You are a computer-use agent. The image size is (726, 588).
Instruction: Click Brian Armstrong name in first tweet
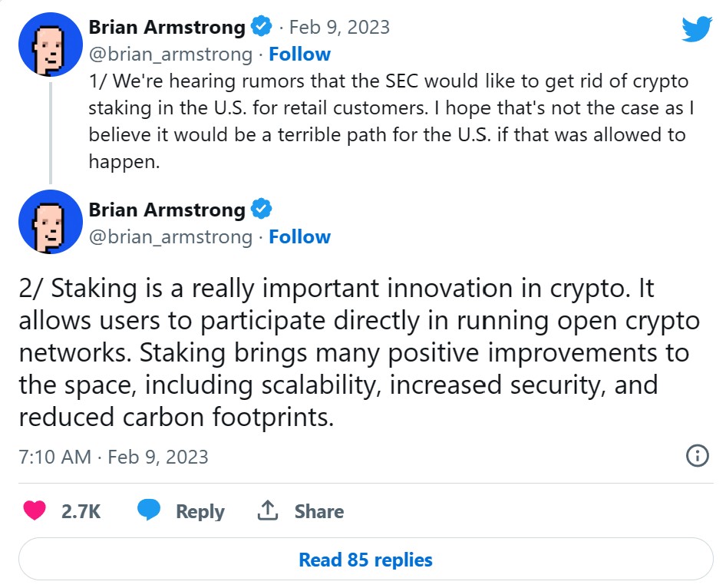point(167,28)
